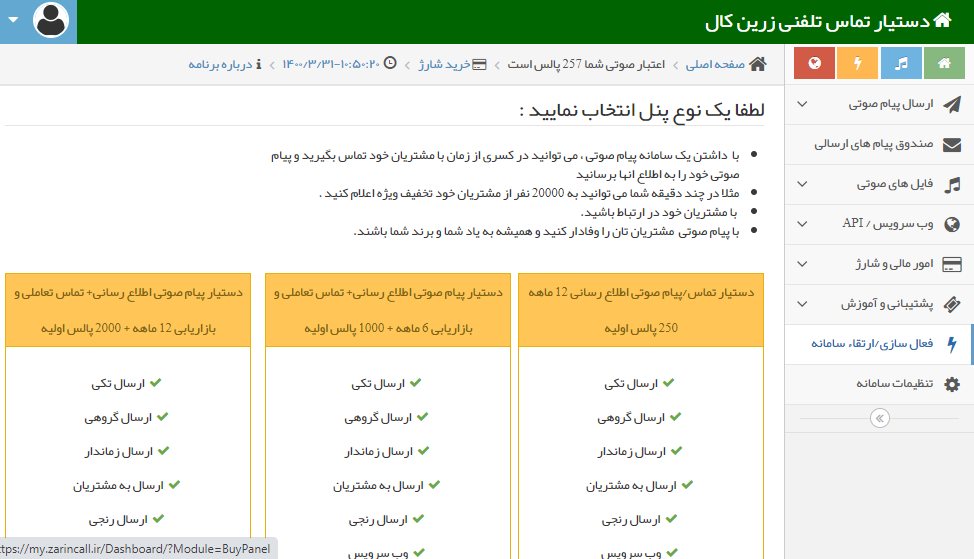Click the blue music note shortcut button

point(901,63)
